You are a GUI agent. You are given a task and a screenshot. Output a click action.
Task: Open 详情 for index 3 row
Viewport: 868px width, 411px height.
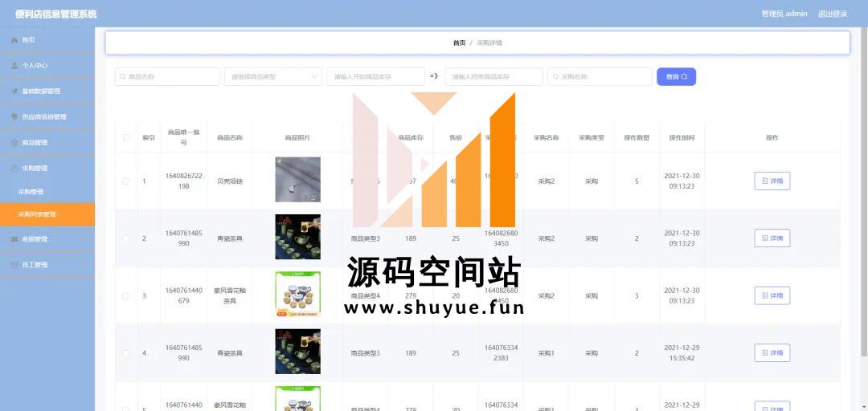click(x=772, y=296)
